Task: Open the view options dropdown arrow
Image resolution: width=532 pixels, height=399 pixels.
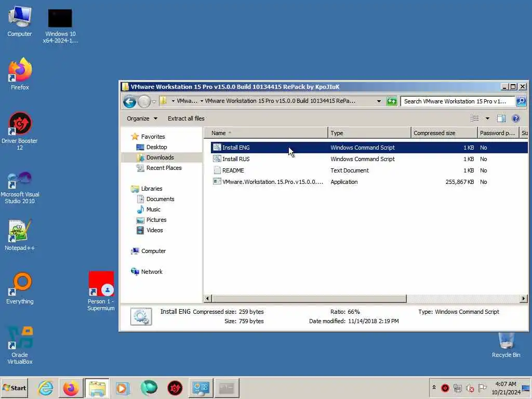Action: click(x=487, y=118)
